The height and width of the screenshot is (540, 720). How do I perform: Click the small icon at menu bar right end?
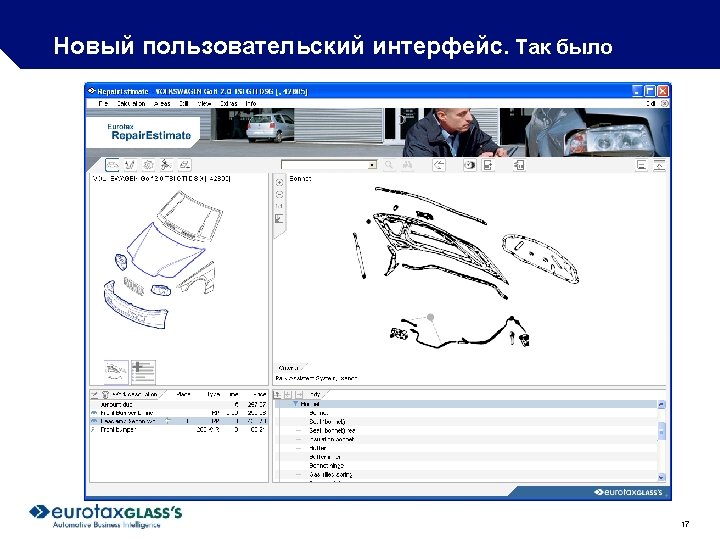click(x=664, y=104)
